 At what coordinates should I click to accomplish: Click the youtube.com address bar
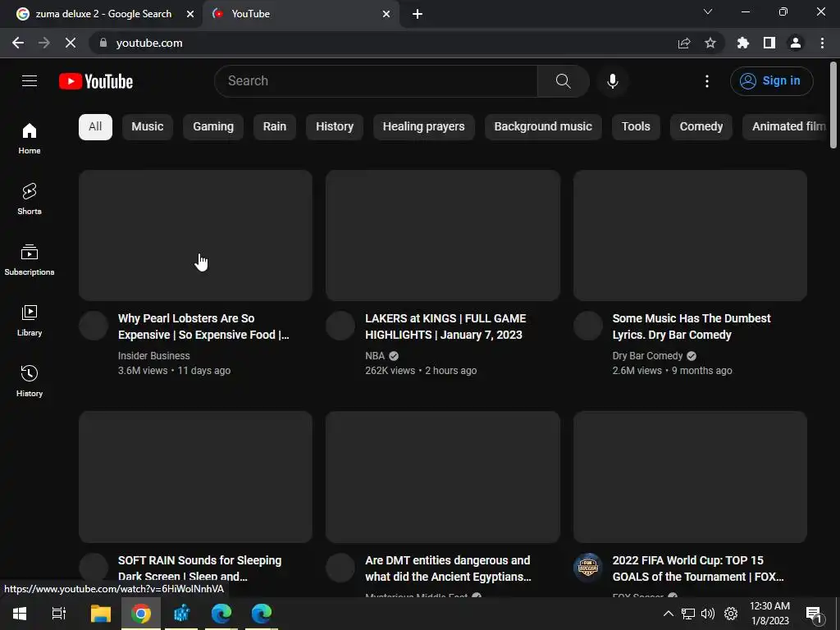click(381, 43)
